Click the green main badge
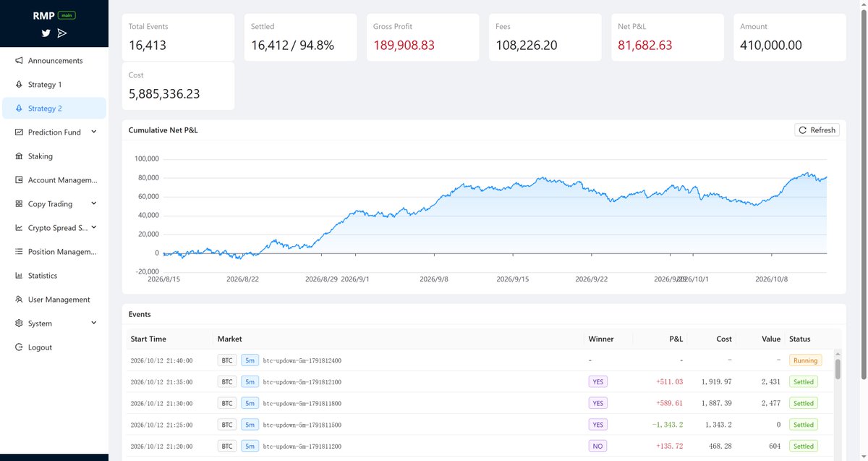 point(67,15)
